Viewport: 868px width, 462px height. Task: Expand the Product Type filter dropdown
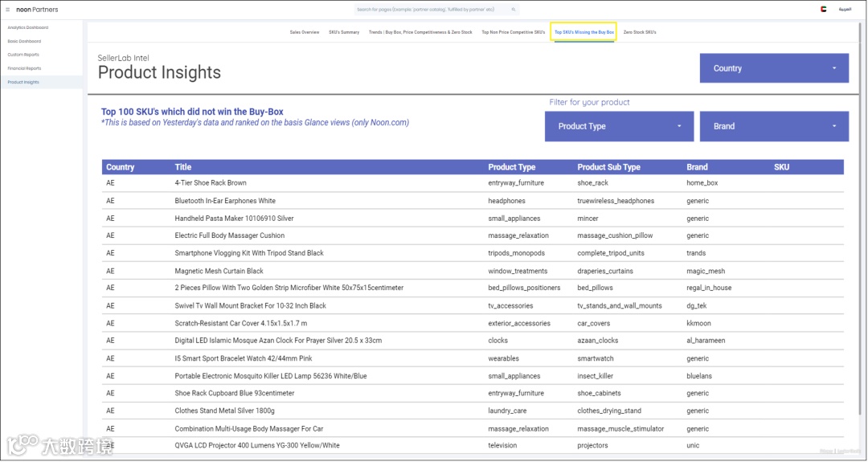click(619, 126)
